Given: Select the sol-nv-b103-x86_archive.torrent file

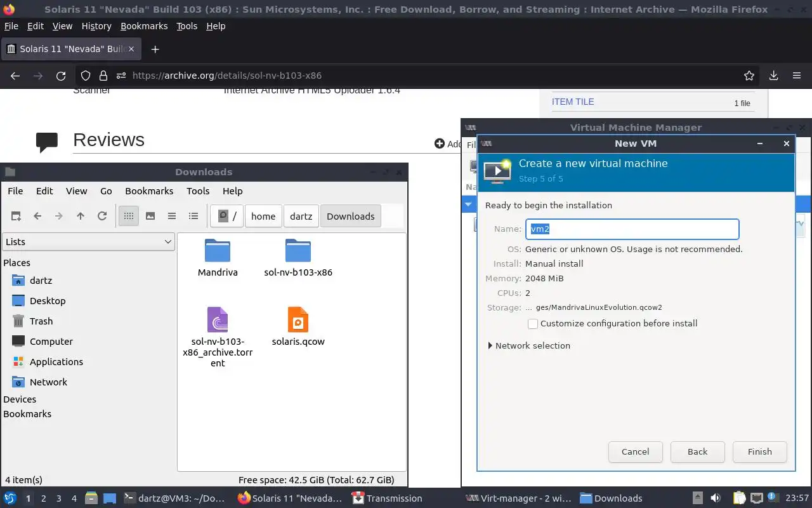Looking at the screenshot, I should click(x=218, y=319).
